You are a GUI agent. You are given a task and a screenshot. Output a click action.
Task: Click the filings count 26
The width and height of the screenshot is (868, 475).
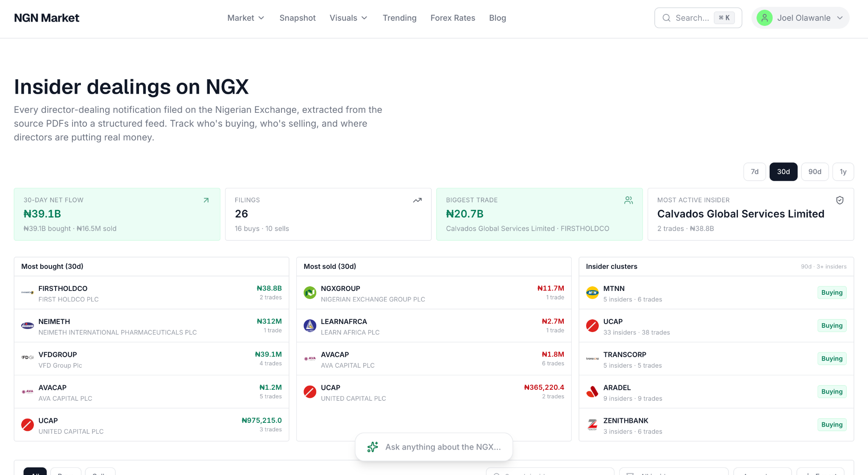coord(242,214)
